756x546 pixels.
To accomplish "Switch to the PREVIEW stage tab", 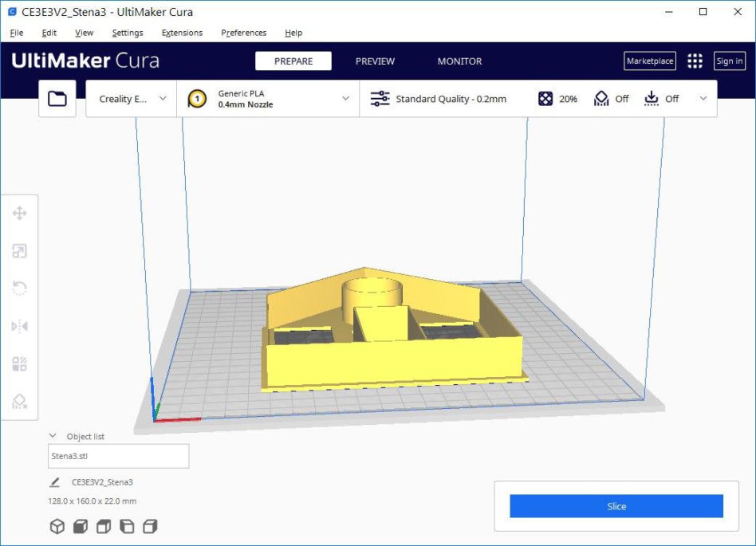I will click(x=375, y=61).
